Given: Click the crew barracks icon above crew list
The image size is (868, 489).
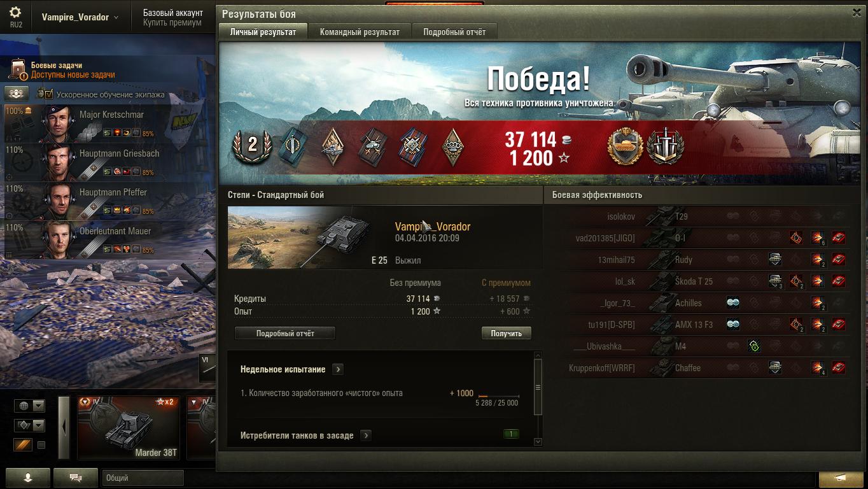Looking at the screenshot, I should [17, 94].
